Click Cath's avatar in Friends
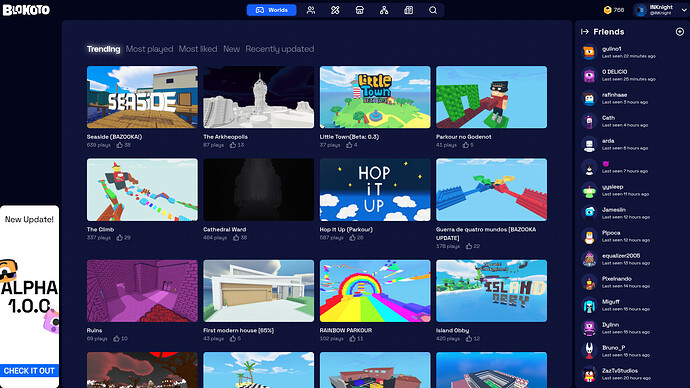The width and height of the screenshot is (690, 388). (589, 121)
